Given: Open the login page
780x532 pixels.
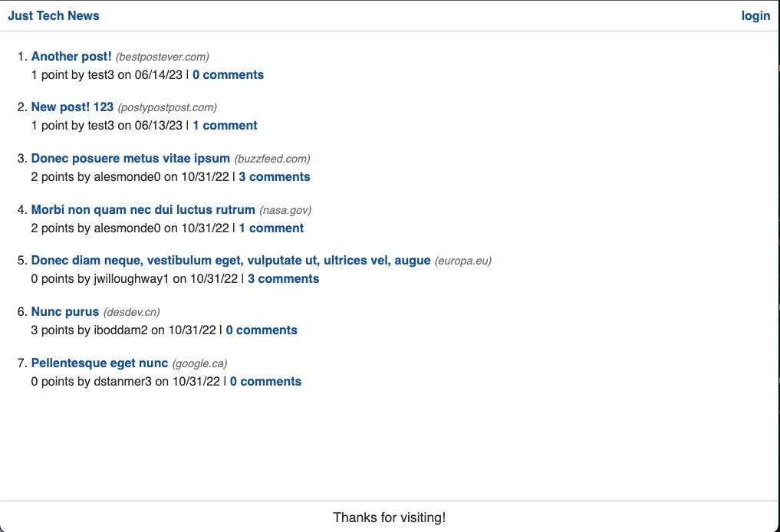Looking at the screenshot, I should (755, 15).
